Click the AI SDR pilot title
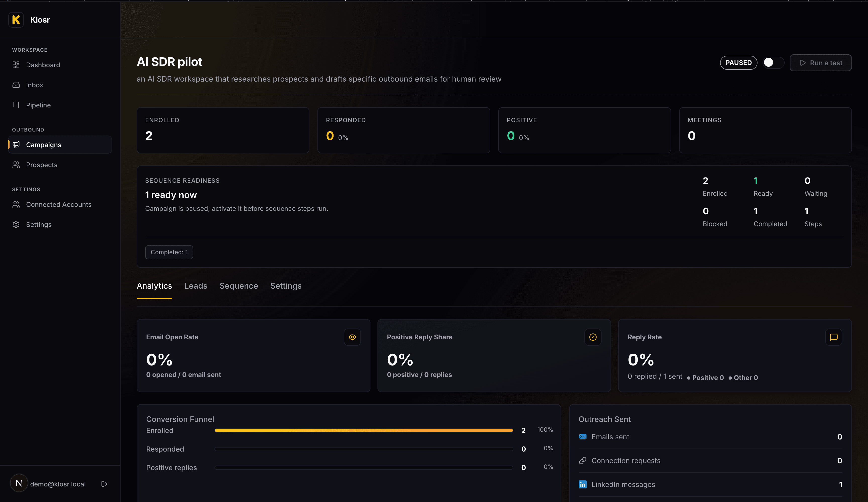868x502 pixels. pyautogui.click(x=170, y=62)
